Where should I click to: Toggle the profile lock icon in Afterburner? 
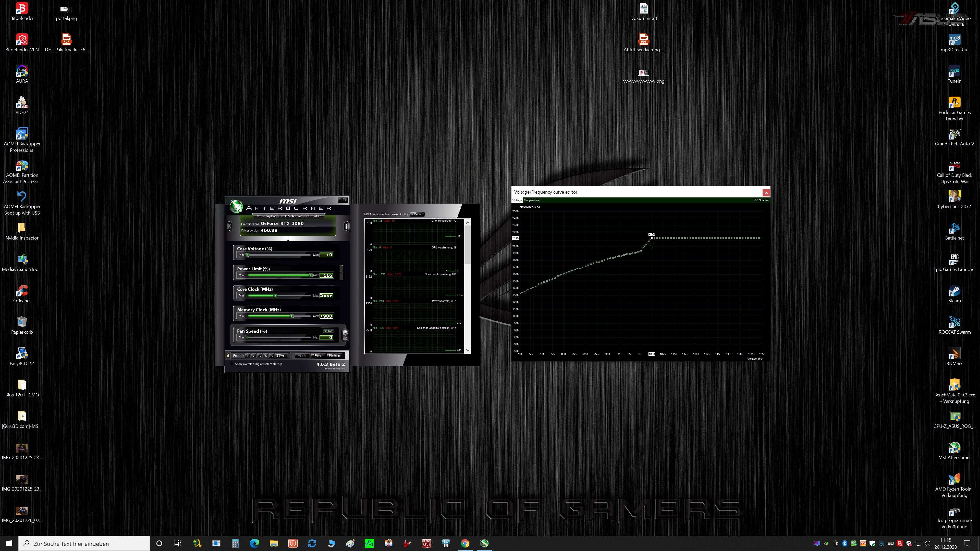pos(228,356)
